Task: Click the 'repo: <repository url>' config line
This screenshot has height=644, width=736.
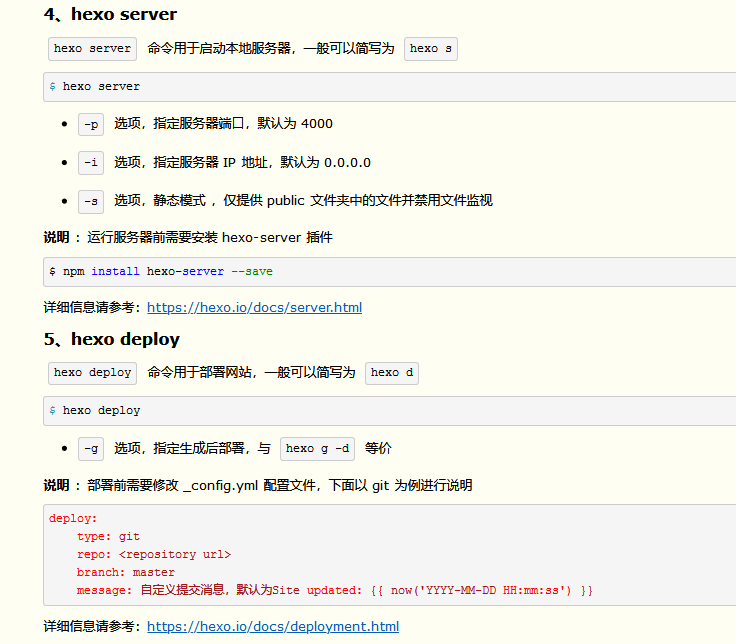Action: [x=153, y=554]
